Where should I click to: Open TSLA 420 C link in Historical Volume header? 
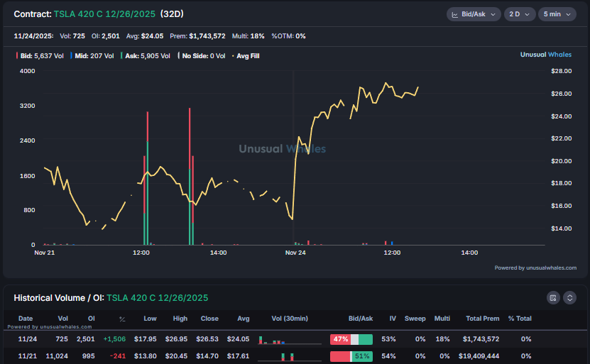158,298
